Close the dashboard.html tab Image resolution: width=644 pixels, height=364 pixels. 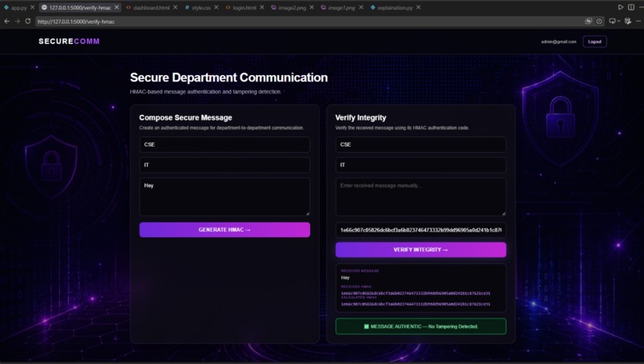175,7
